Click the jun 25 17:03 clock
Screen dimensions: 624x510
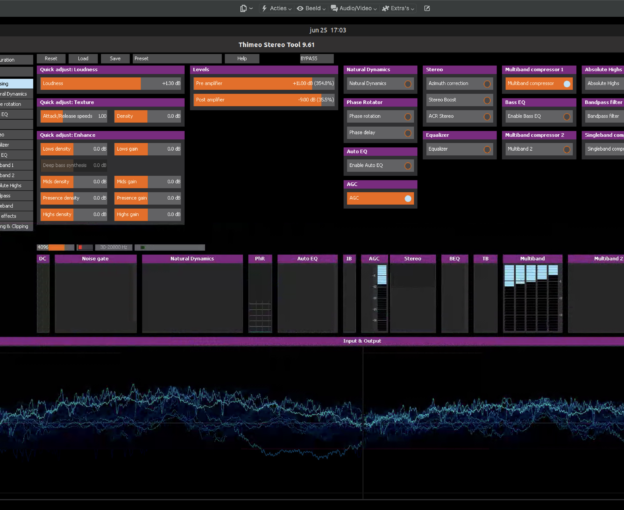[x=328, y=30]
